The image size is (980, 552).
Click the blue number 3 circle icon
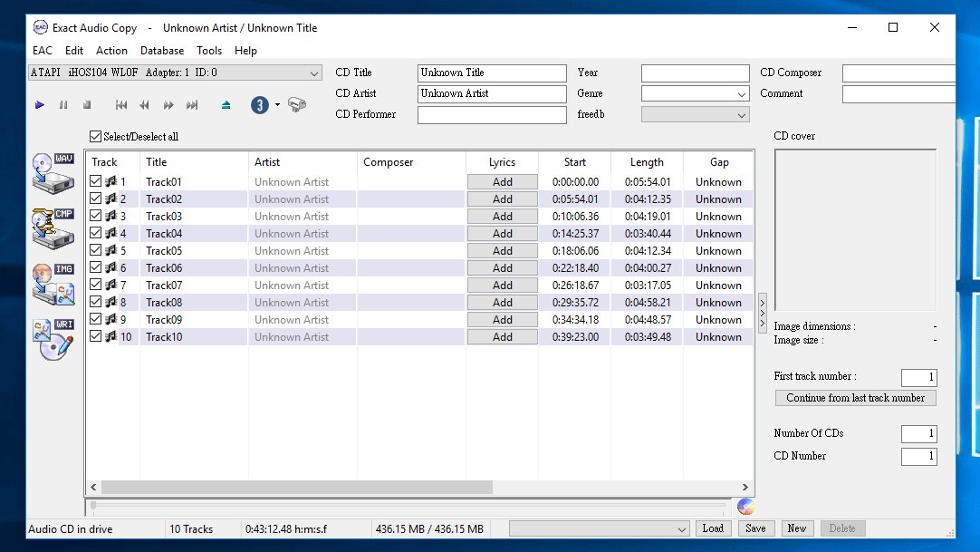(259, 105)
